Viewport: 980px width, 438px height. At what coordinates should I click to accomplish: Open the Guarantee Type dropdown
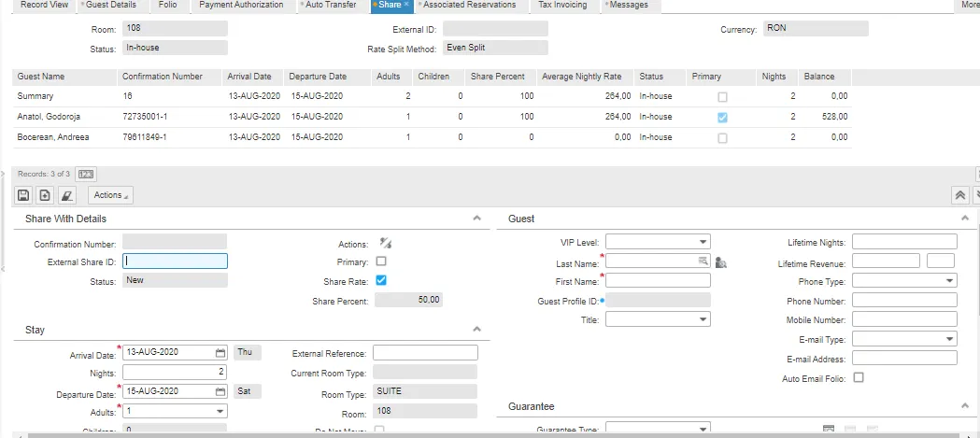pos(703,430)
